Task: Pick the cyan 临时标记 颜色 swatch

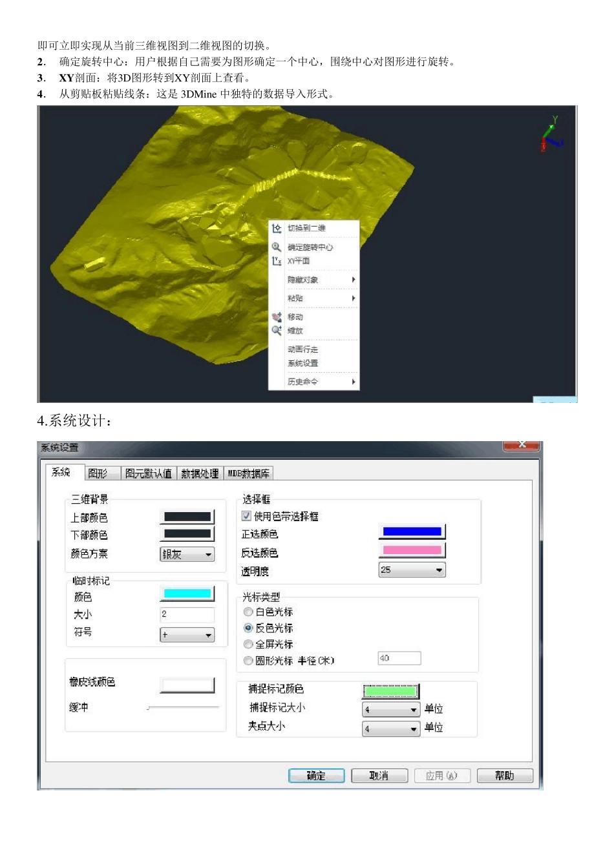Action: pyautogui.click(x=187, y=594)
